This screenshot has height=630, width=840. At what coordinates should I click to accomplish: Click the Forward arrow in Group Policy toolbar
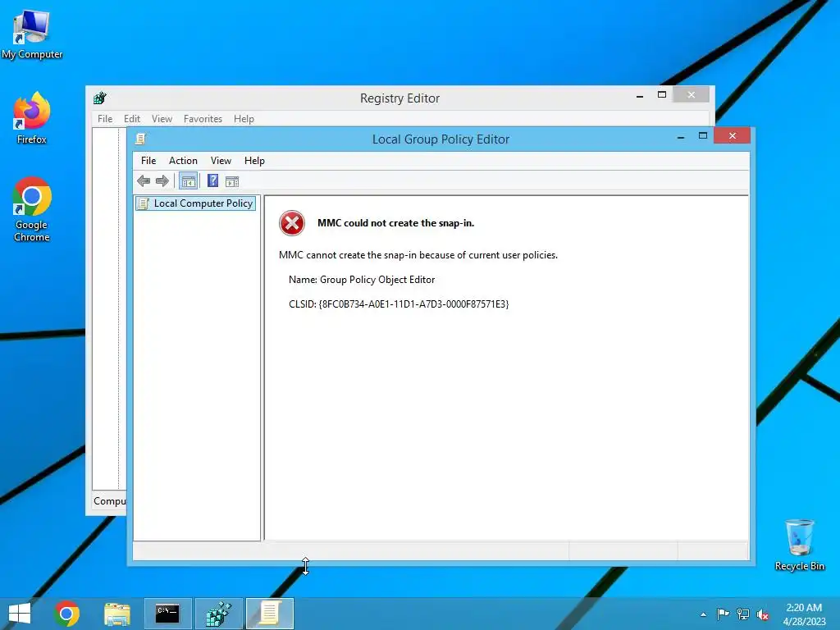(162, 181)
